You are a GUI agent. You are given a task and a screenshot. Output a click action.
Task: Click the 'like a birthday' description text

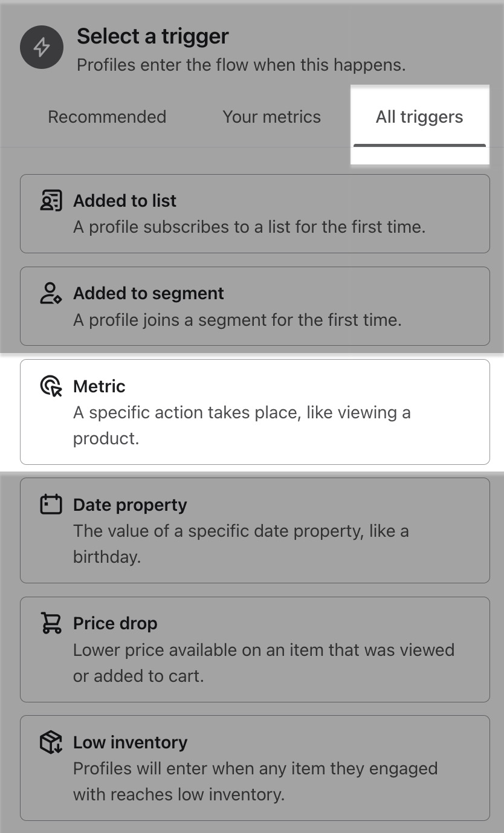click(241, 543)
